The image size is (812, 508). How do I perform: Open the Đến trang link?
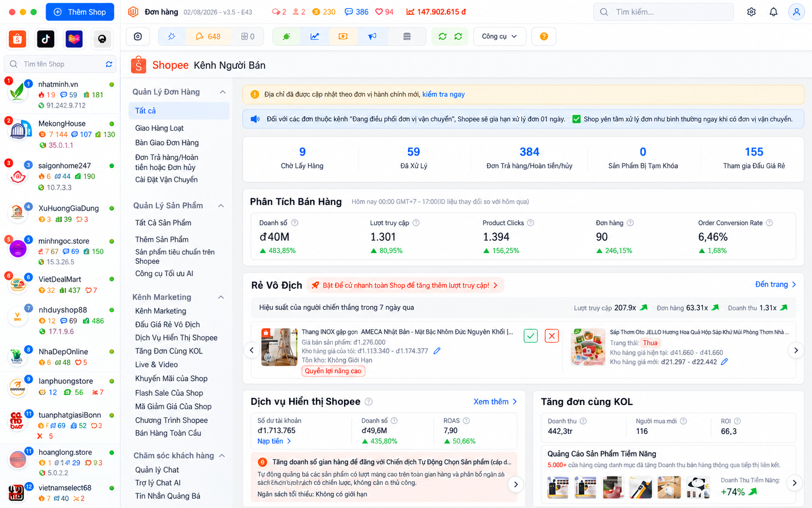click(776, 284)
